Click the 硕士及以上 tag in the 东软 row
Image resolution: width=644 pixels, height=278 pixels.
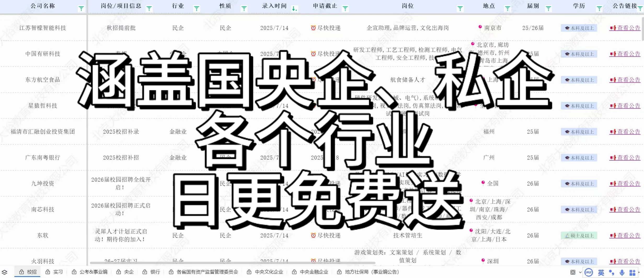coord(579,236)
